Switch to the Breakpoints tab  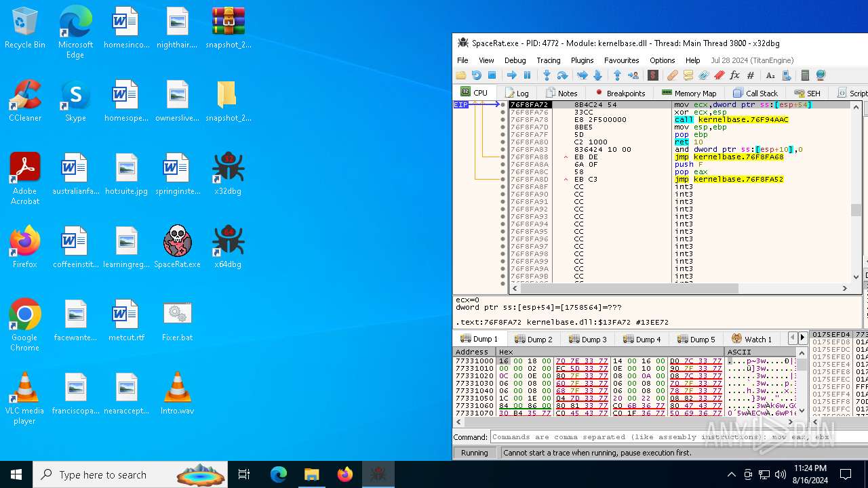pyautogui.click(x=620, y=93)
